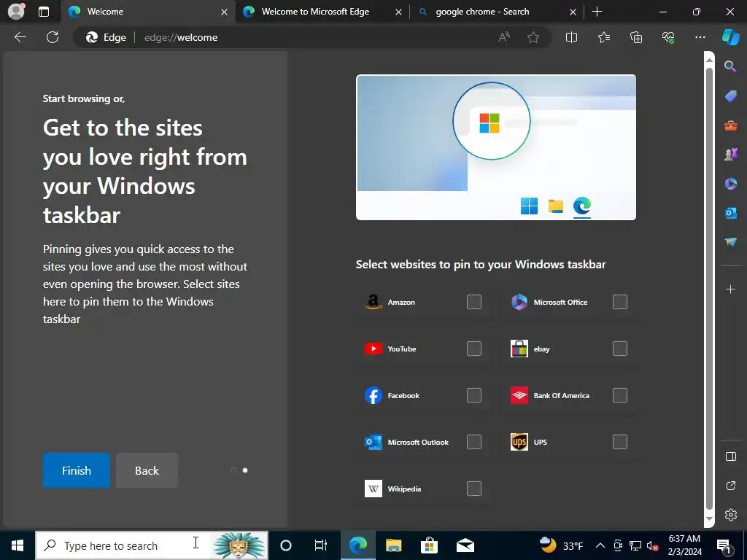Close the google chrome - Search tab
This screenshot has width=747, height=560.
coord(573,12)
